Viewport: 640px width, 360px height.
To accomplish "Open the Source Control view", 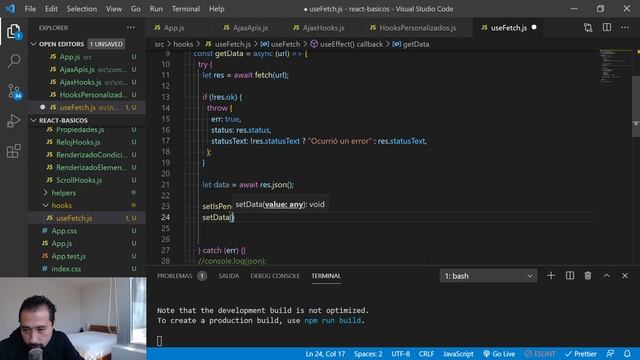I will click(x=14, y=91).
